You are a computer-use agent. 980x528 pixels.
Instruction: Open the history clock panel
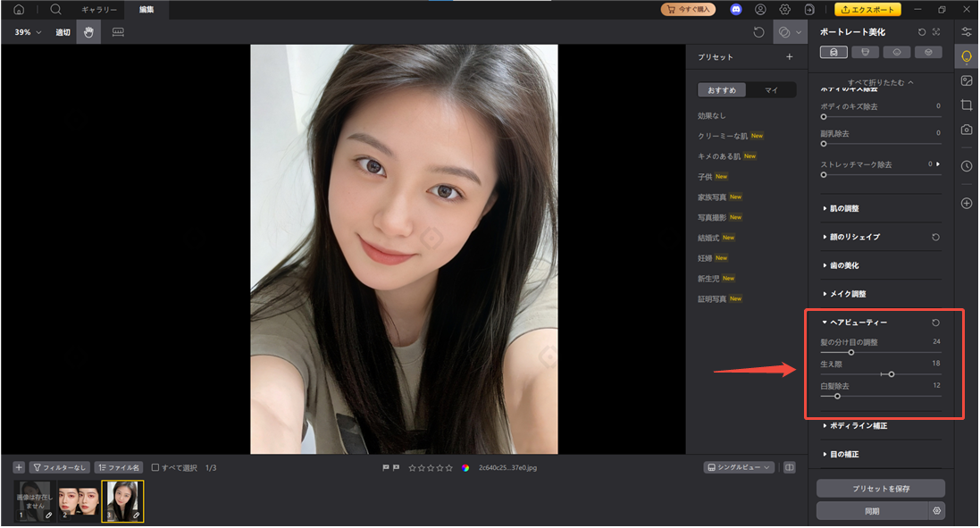tap(966, 166)
